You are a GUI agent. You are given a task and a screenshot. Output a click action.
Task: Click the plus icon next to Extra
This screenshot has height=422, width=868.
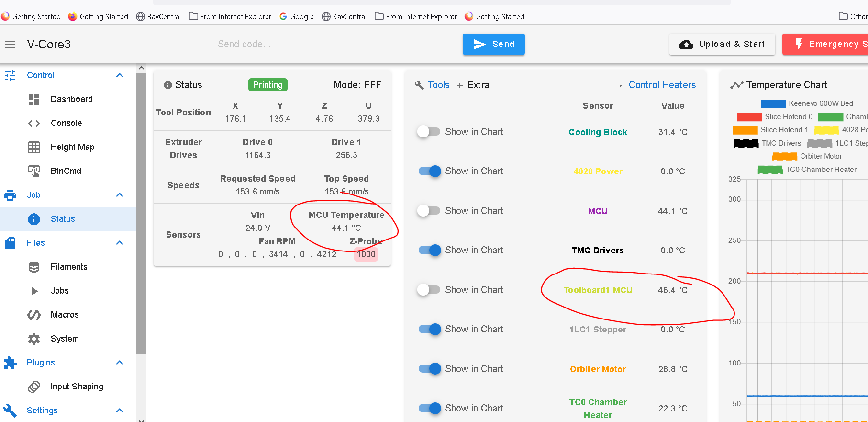click(460, 85)
